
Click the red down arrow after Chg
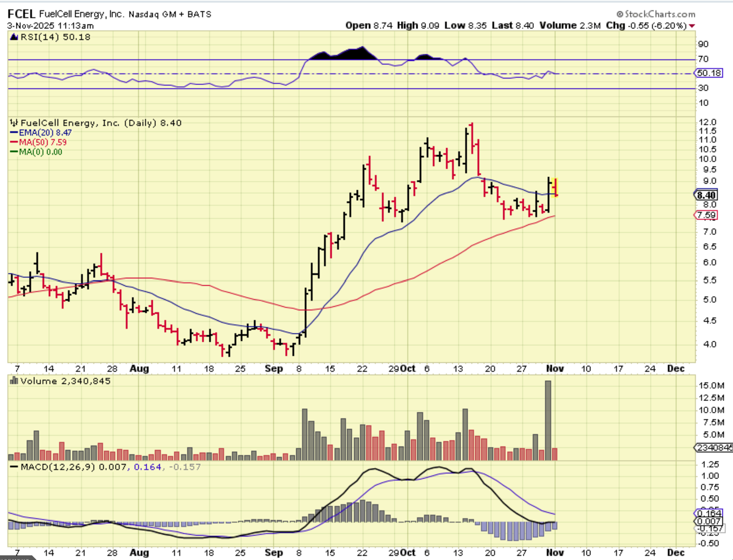point(692,26)
